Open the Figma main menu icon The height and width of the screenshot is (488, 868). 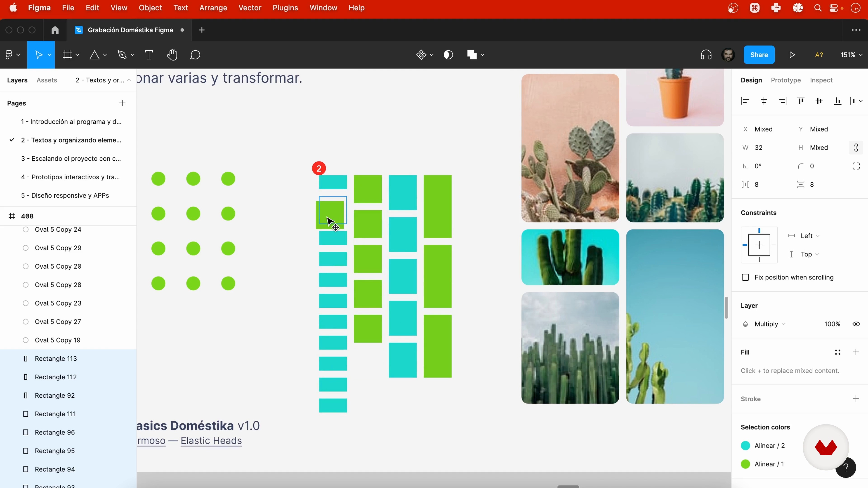pyautogui.click(x=9, y=54)
